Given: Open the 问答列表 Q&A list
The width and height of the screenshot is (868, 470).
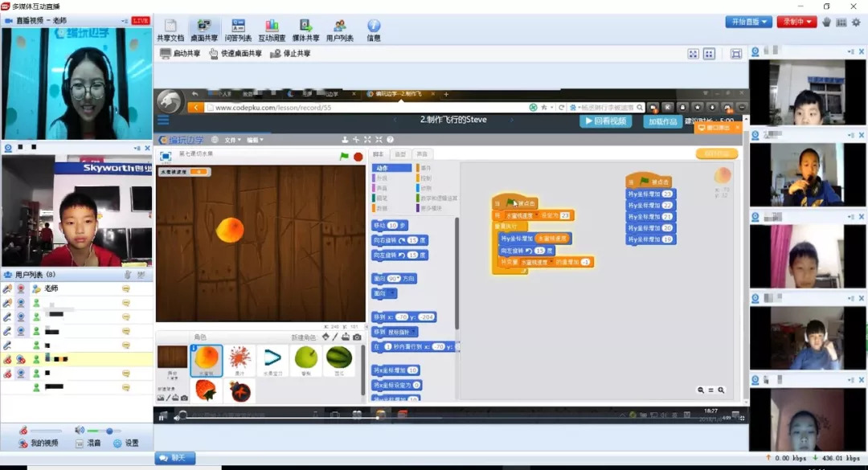Looking at the screenshot, I should point(238,31).
